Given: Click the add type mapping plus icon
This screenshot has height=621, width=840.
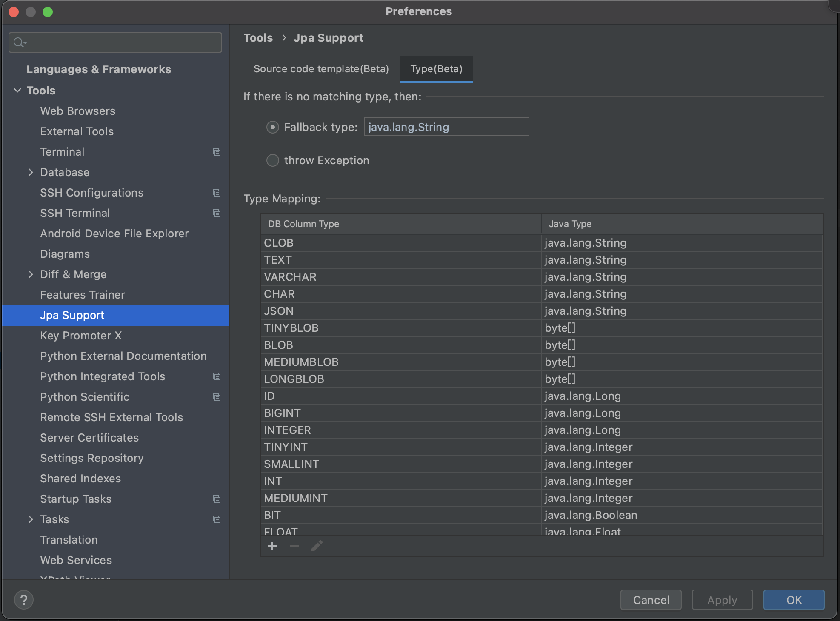Looking at the screenshot, I should tap(272, 546).
